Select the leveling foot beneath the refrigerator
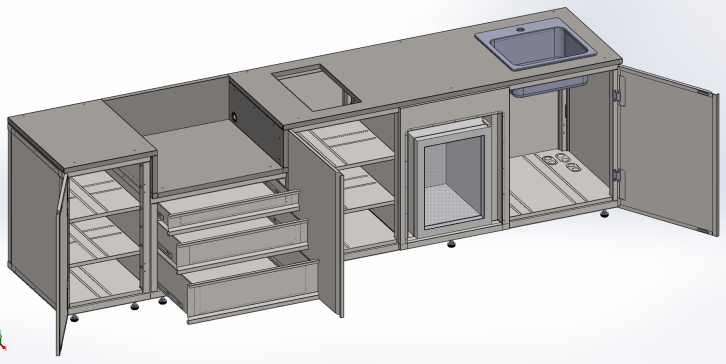 tap(451, 244)
